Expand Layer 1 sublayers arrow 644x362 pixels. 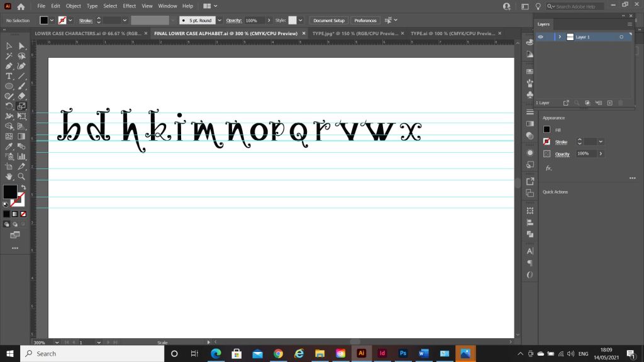[x=559, y=37]
